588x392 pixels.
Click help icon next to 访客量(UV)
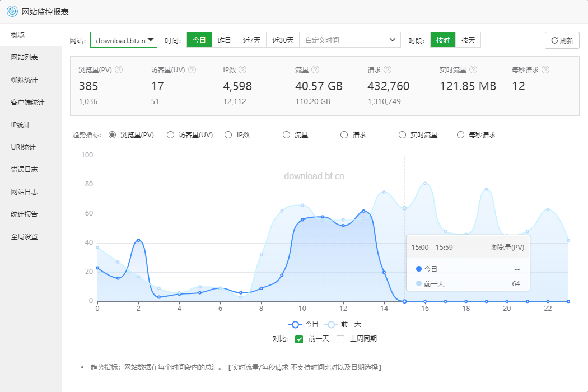coord(192,69)
